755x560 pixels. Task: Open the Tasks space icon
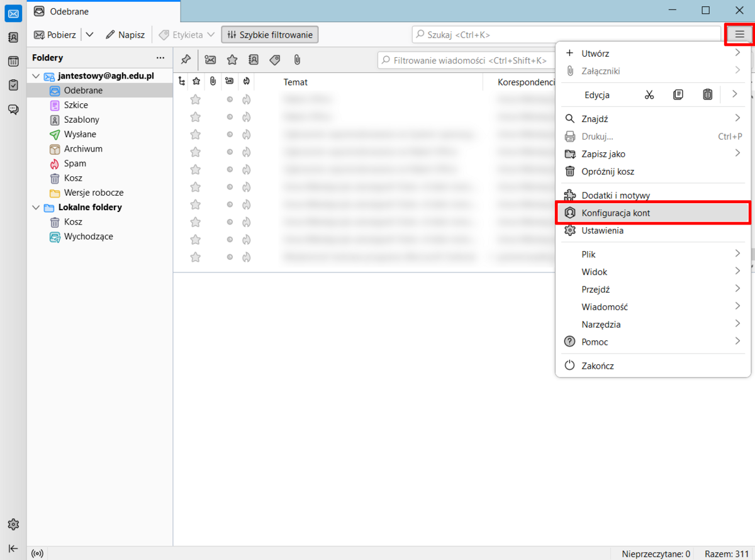coord(13,85)
